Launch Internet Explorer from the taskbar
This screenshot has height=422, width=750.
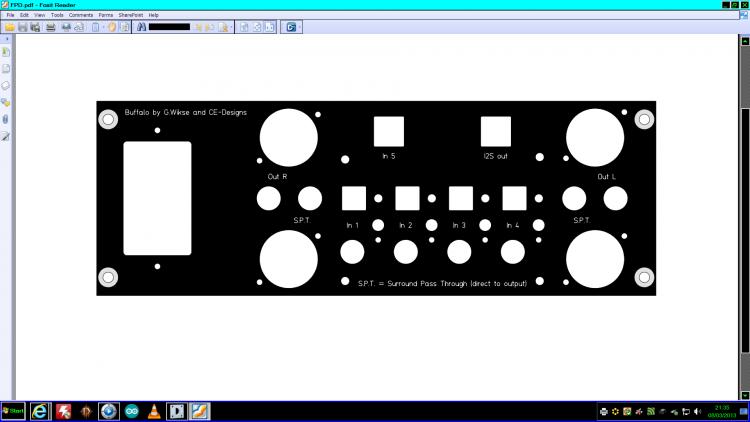tap(40, 411)
